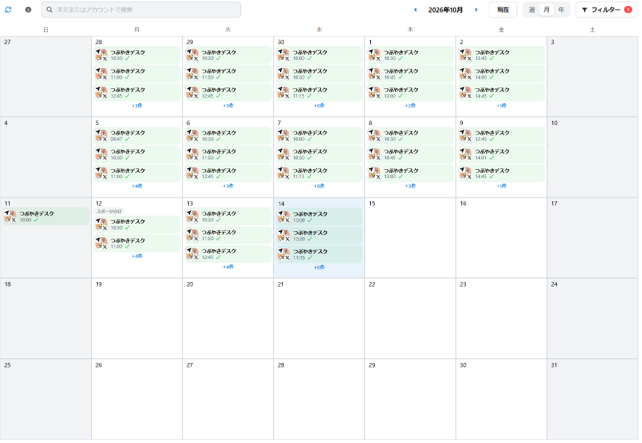
Task: Click account avatar of 11:00 post on the 28th
Action: [101, 74]
